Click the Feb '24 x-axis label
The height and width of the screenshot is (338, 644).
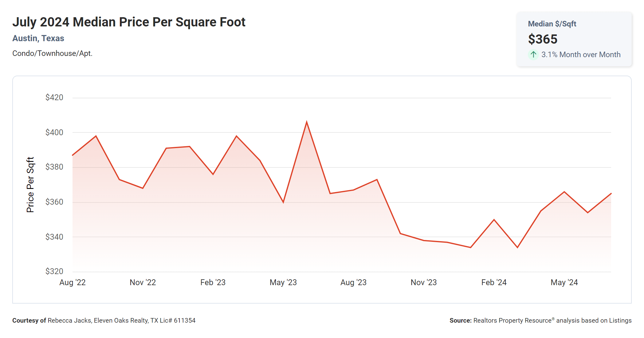point(494,282)
